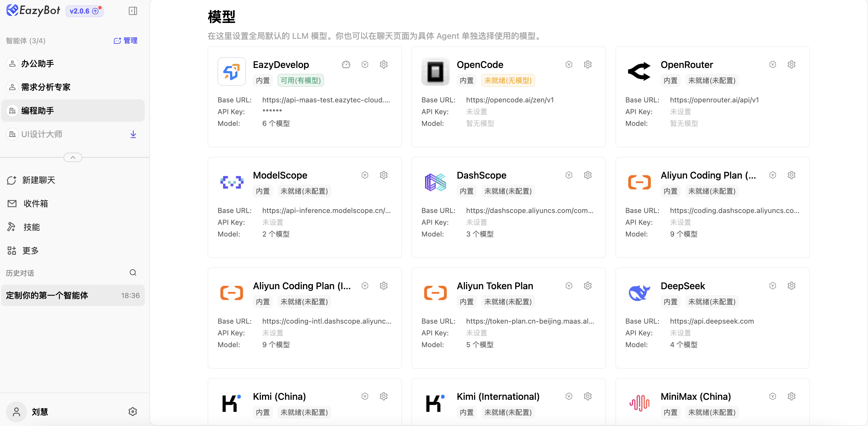Click hexagon icon on coding-intl Aliyun Coding Plan

(365, 285)
